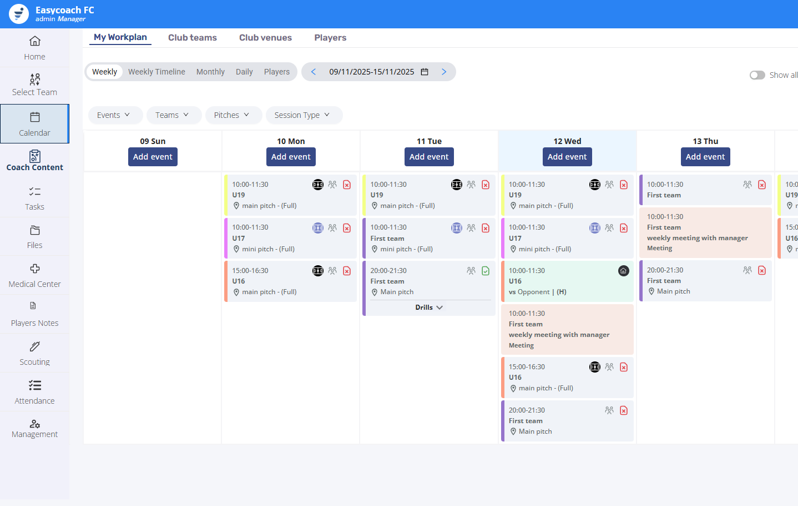Screen dimensions: 798x506
Task: Delete Monday U19 10:00-11:30 session
Action: coord(347,185)
